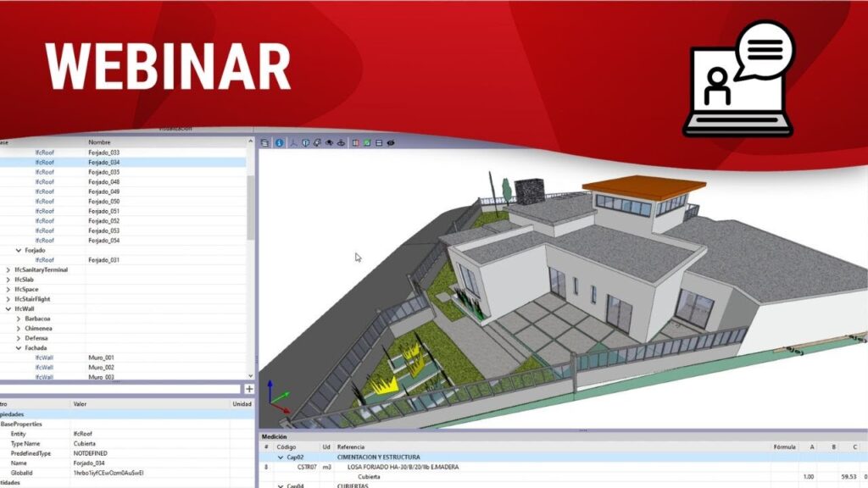Click the axes orientation icon in toolbar
Screen dimensions: 868x488
(x=293, y=143)
